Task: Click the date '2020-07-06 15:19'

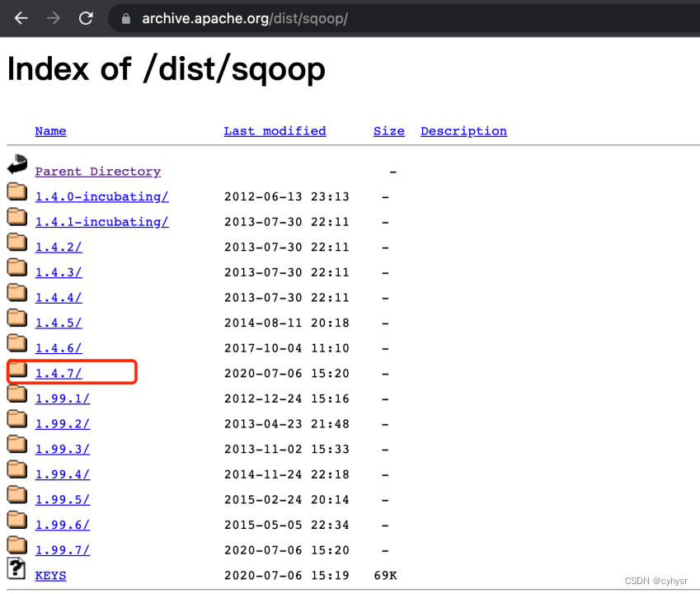Action: pos(287,575)
